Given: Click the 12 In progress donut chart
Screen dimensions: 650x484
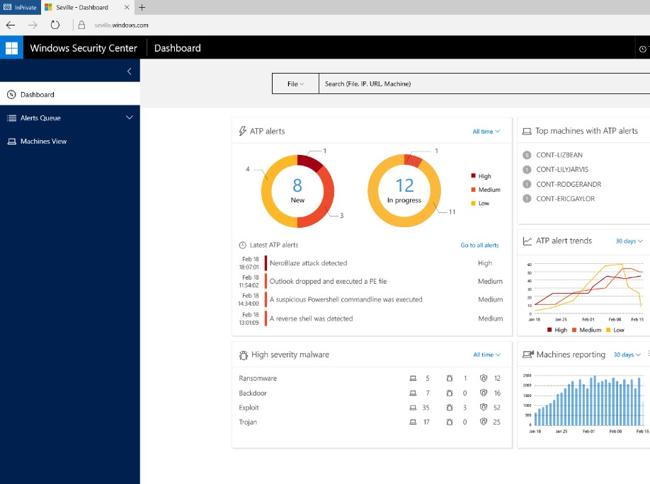Looking at the screenshot, I should [x=404, y=191].
